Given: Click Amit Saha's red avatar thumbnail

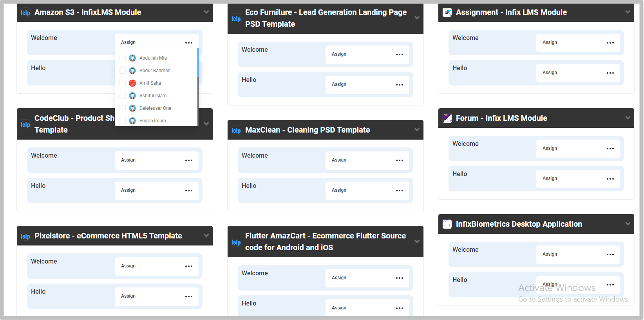Looking at the screenshot, I should point(132,83).
